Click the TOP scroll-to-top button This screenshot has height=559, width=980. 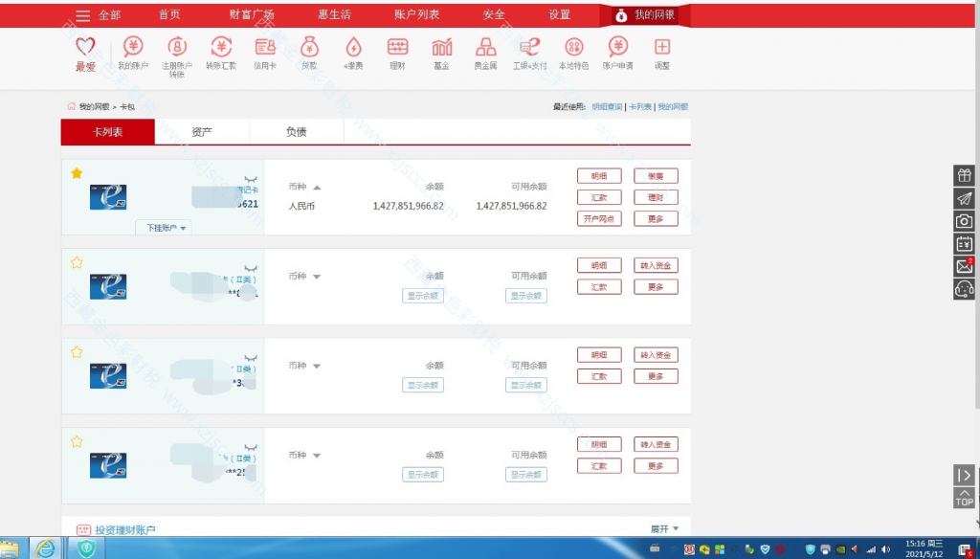click(x=964, y=498)
